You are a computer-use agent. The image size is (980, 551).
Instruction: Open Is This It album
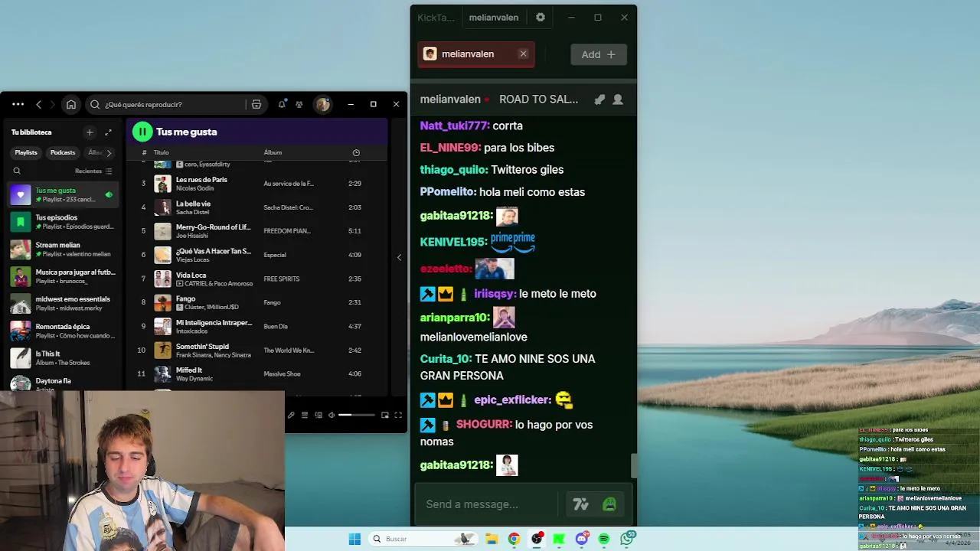pyautogui.click(x=64, y=358)
